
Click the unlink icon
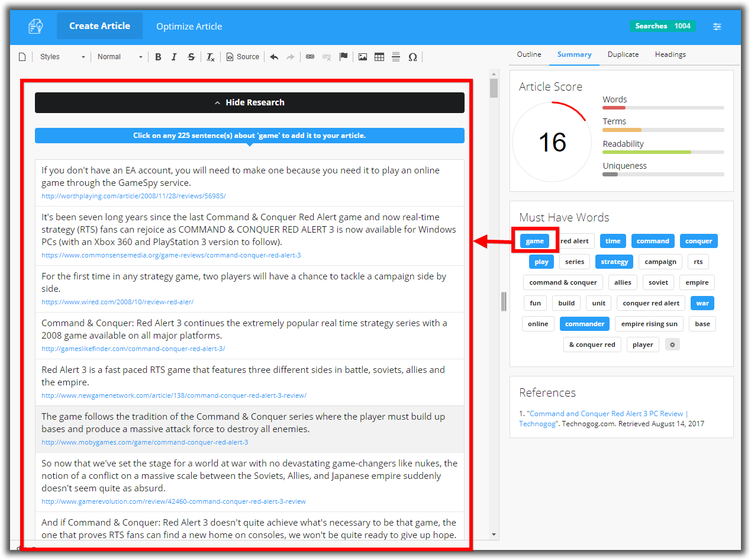coord(327,57)
